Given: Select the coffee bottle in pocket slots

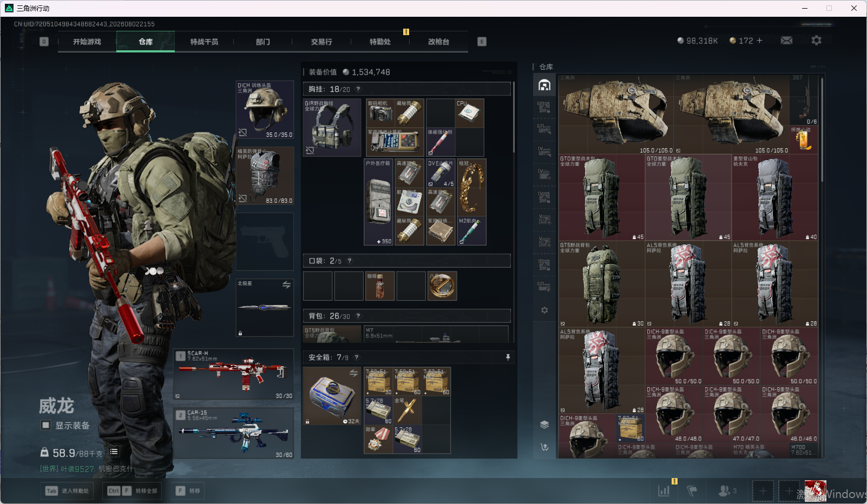Looking at the screenshot, I should pyautogui.click(x=380, y=286).
